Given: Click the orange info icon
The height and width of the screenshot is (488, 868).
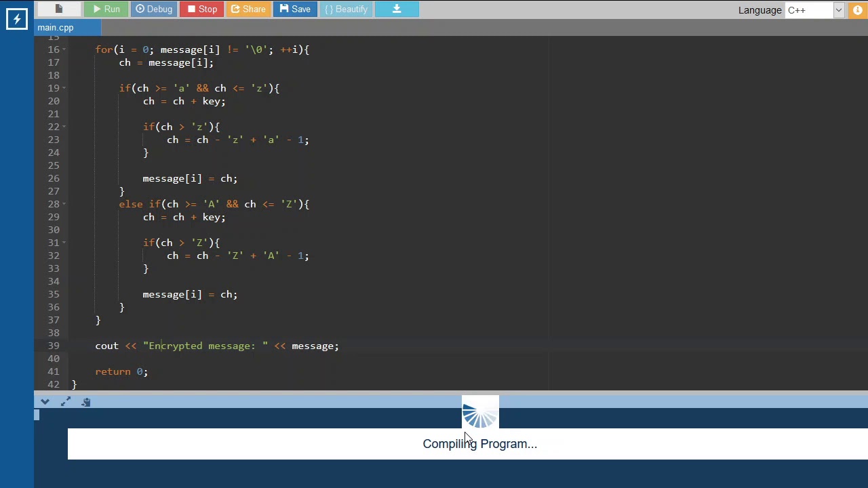Looking at the screenshot, I should coord(858,10).
